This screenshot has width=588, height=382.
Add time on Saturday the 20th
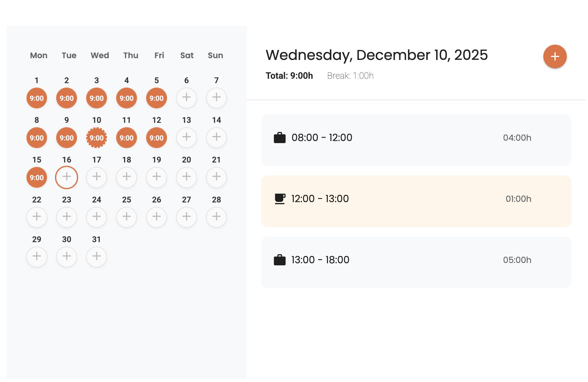tap(186, 177)
